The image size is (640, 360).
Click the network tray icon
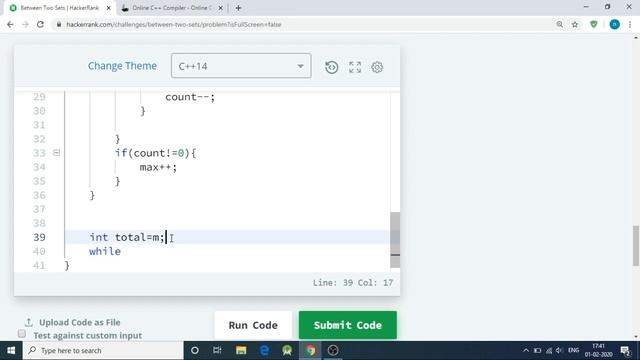[x=549, y=351]
